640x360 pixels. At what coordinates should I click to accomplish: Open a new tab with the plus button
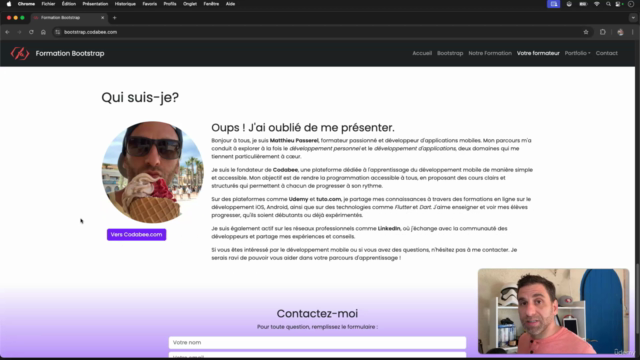coord(114,18)
